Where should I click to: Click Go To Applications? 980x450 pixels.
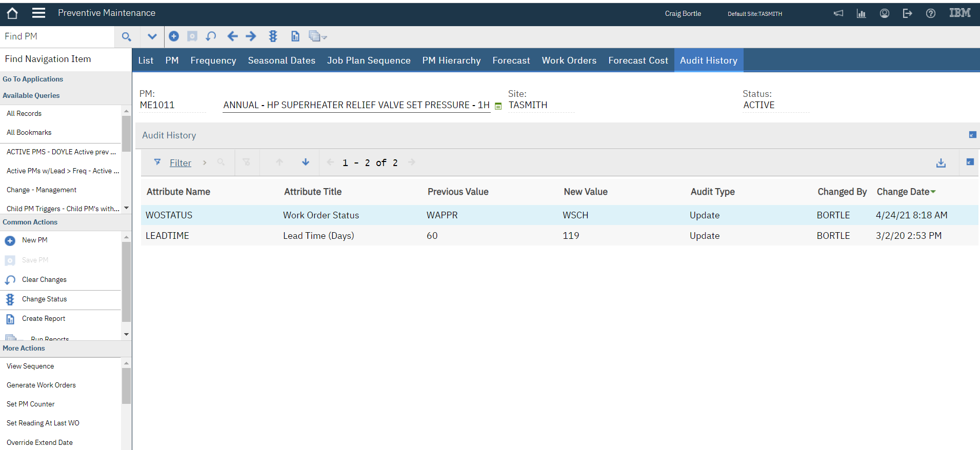33,79
